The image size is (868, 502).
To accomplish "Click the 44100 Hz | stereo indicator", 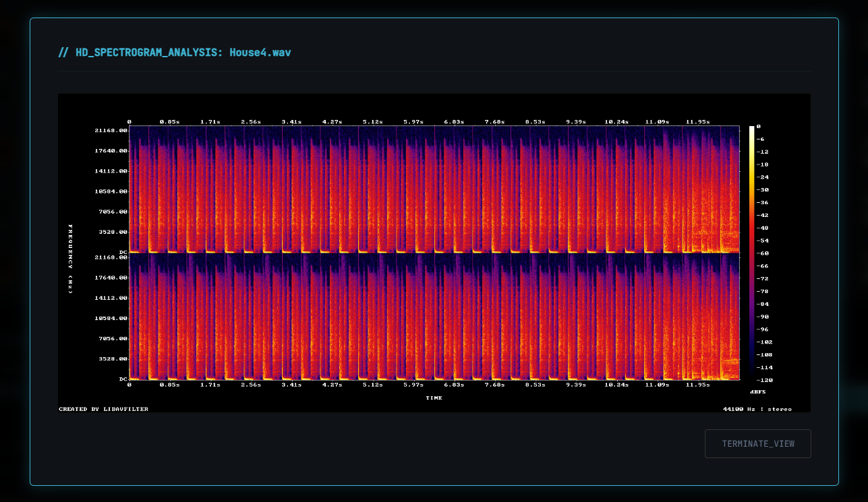I will click(x=757, y=408).
